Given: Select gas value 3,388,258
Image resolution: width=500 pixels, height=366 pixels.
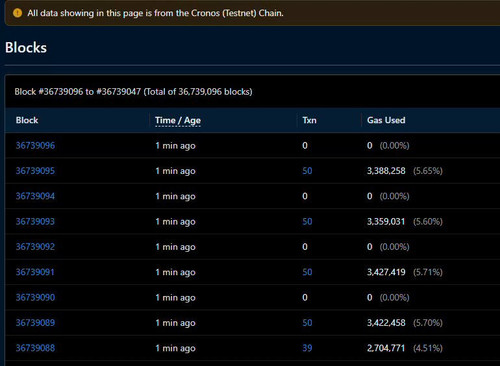Looking at the screenshot, I should [x=386, y=171].
